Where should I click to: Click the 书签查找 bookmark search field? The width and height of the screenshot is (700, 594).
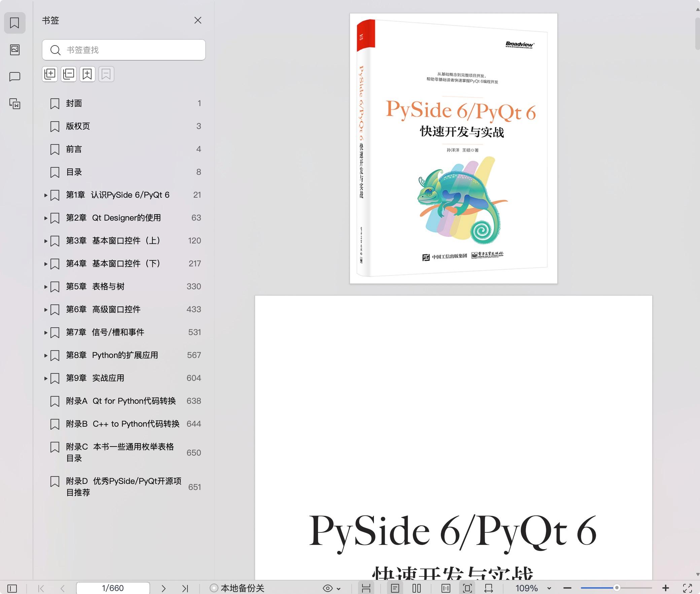click(124, 50)
